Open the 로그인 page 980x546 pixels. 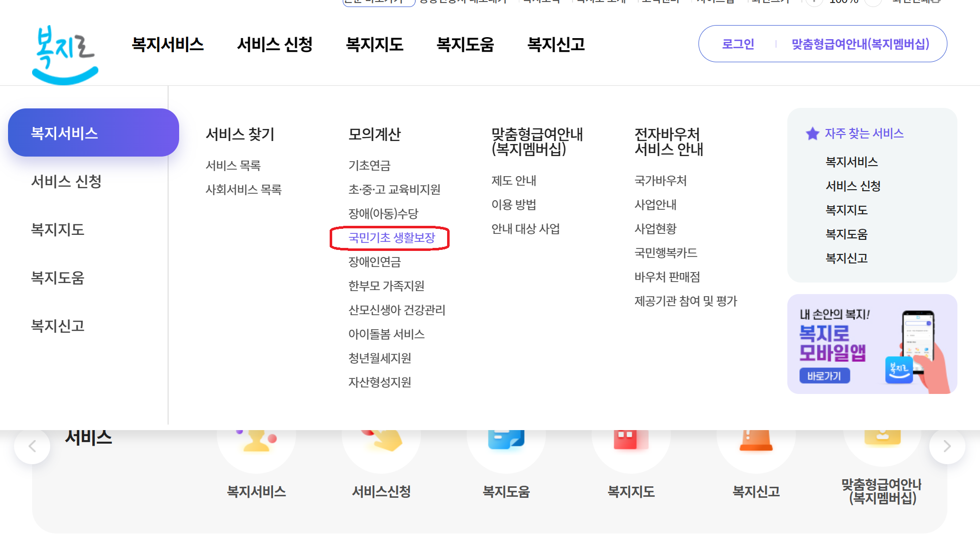[738, 44]
